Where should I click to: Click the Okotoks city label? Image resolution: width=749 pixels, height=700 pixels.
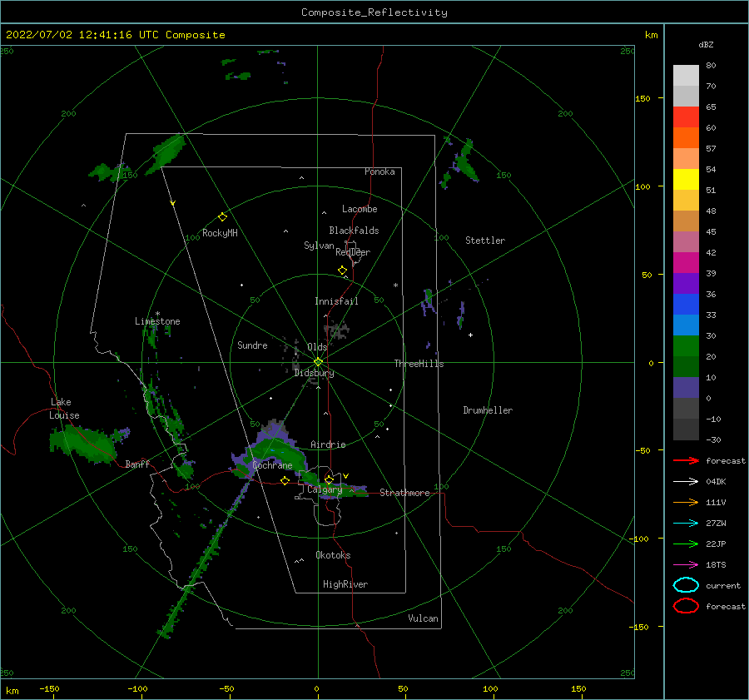point(333,555)
